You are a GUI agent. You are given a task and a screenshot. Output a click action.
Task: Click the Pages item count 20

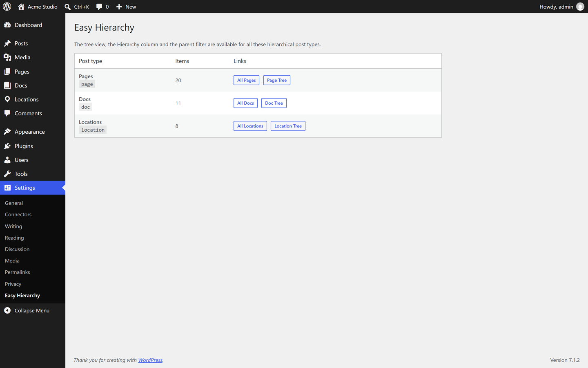coord(178,80)
